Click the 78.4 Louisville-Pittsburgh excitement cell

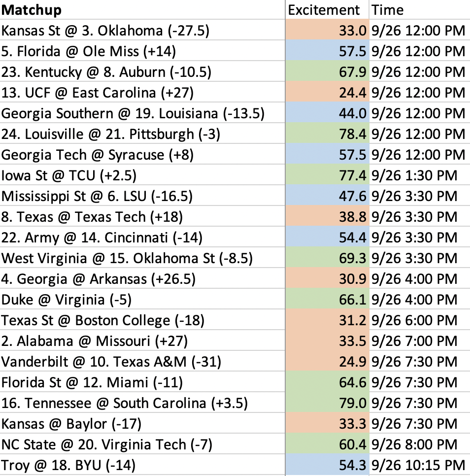point(327,134)
